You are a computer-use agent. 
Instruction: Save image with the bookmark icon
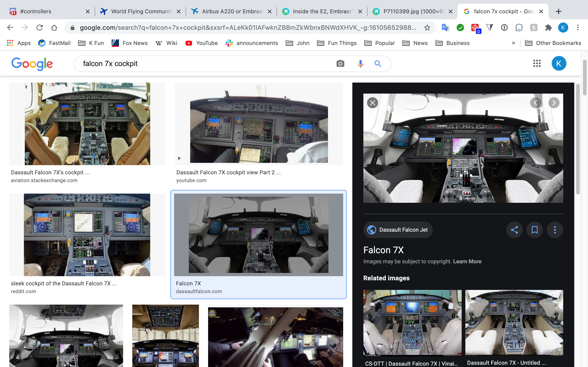tap(534, 230)
